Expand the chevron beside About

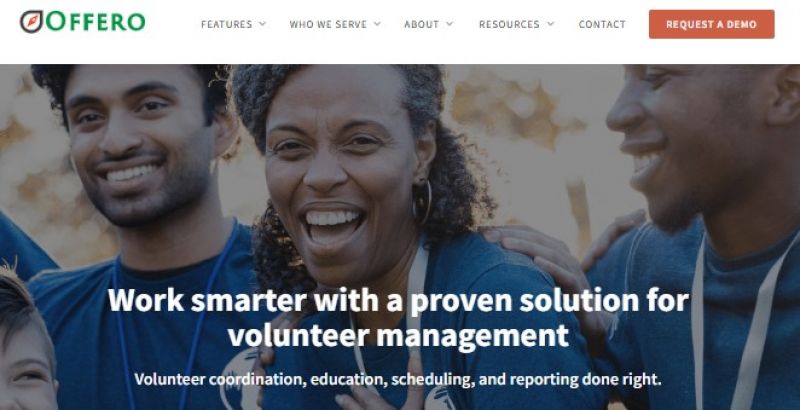coord(449,24)
